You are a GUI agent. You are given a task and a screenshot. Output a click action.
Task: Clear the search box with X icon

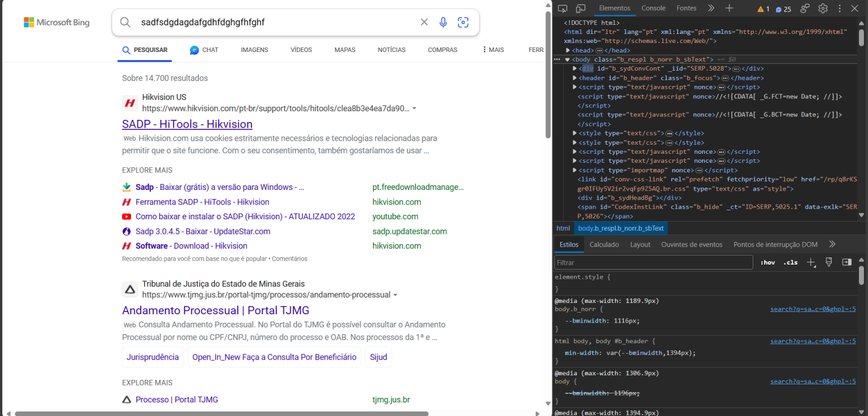pos(424,23)
